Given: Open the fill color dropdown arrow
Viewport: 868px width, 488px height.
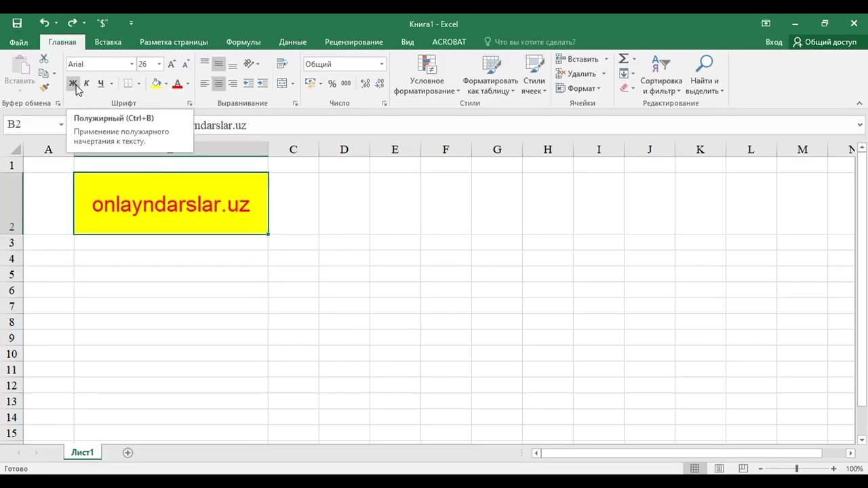Looking at the screenshot, I should click(x=166, y=84).
